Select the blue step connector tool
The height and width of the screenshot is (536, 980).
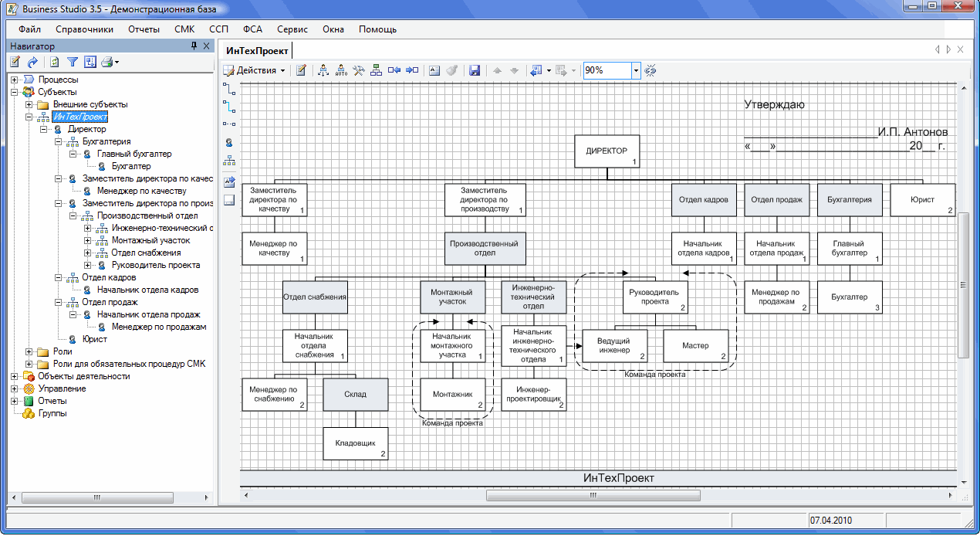(x=229, y=106)
